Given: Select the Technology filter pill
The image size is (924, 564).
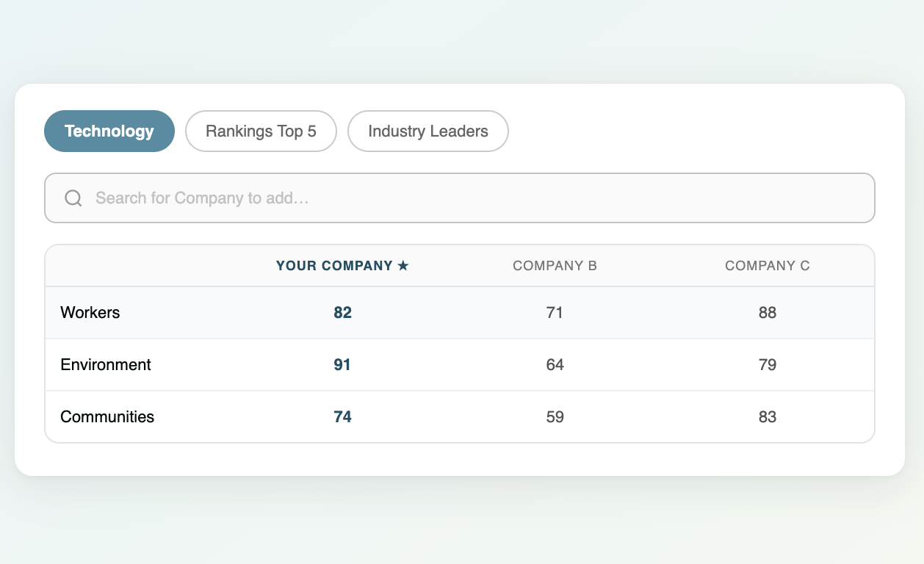Looking at the screenshot, I should 109,131.
